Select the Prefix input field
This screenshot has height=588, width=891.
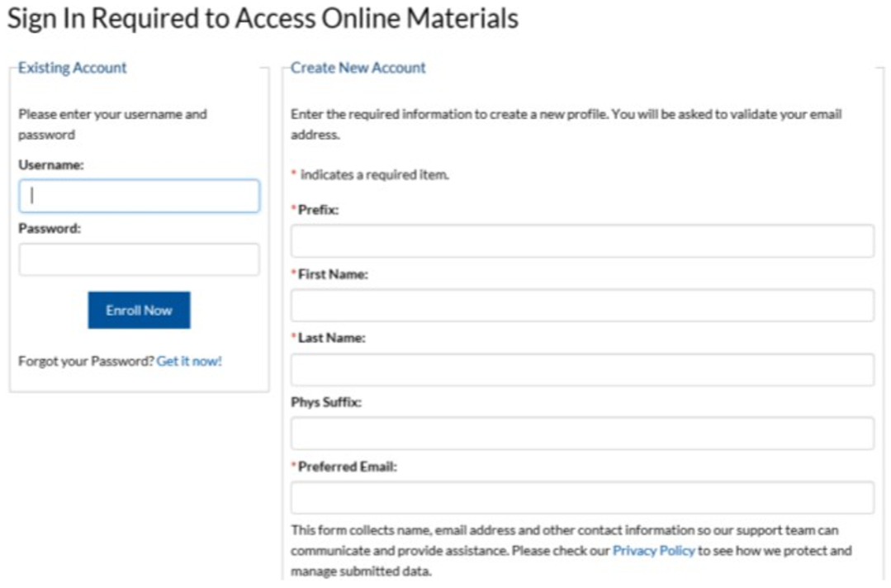coord(581,241)
